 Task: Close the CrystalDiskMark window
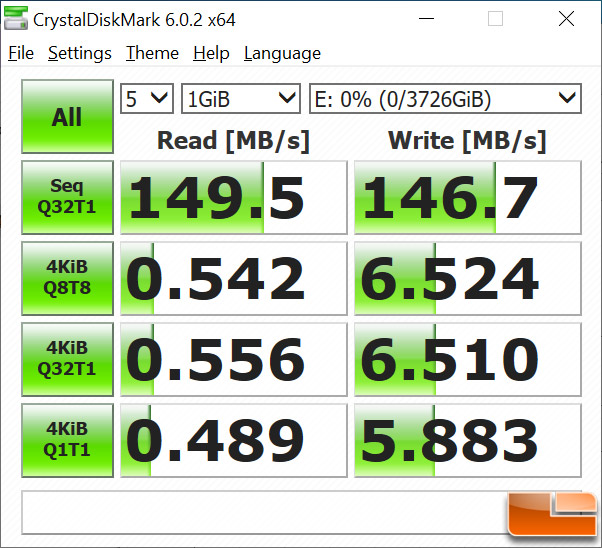(566, 18)
